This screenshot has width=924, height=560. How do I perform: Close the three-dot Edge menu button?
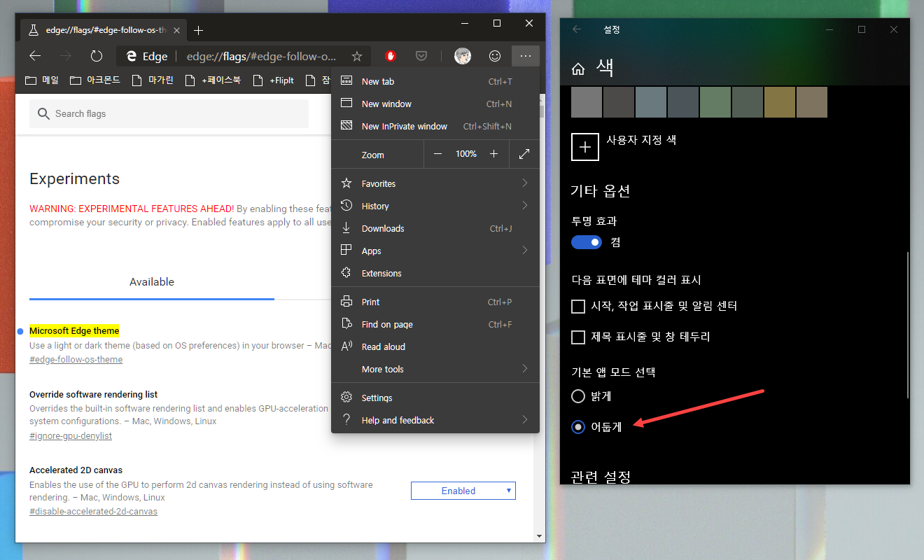pyautogui.click(x=526, y=56)
